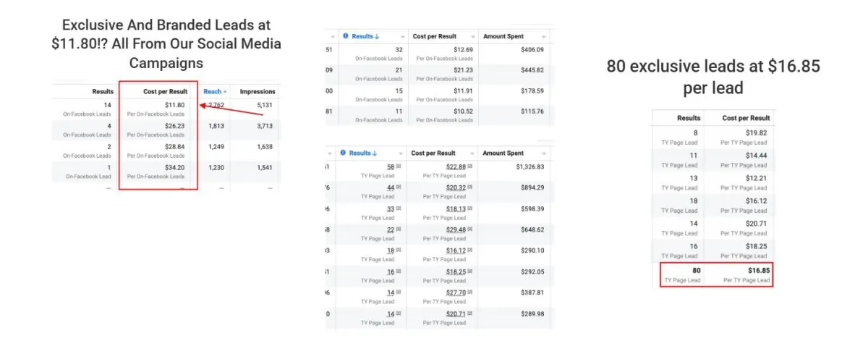Select the $11.80 cost per result cell
Screen dimensions: 868x351
click(158, 109)
